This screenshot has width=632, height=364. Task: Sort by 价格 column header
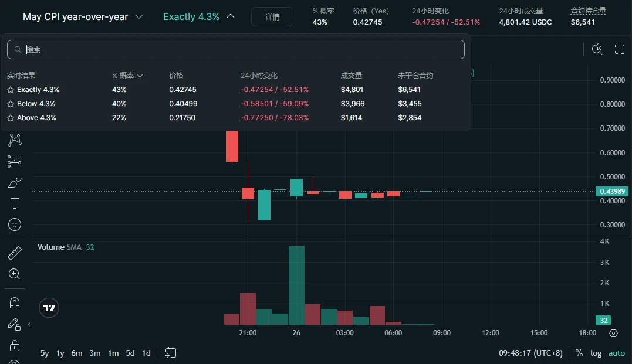tap(176, 76)
